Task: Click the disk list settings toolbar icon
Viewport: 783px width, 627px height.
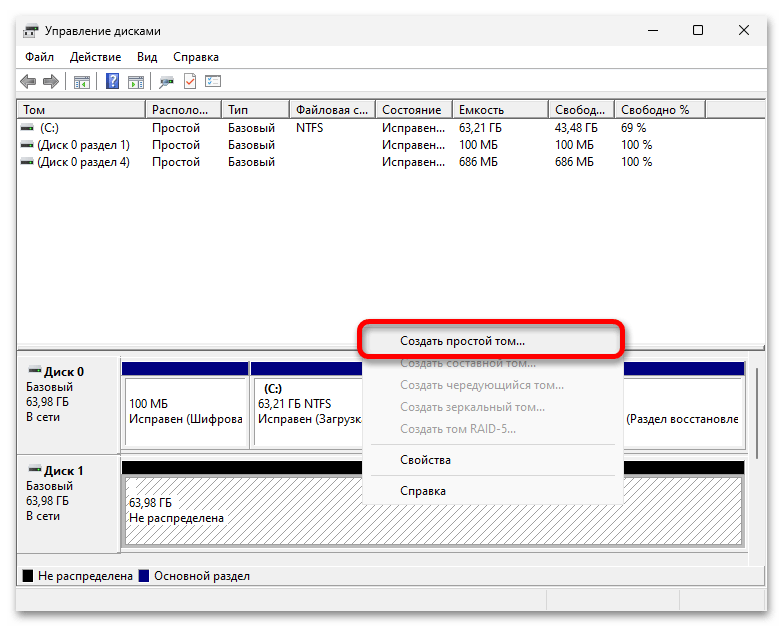Action: point(213,81)
